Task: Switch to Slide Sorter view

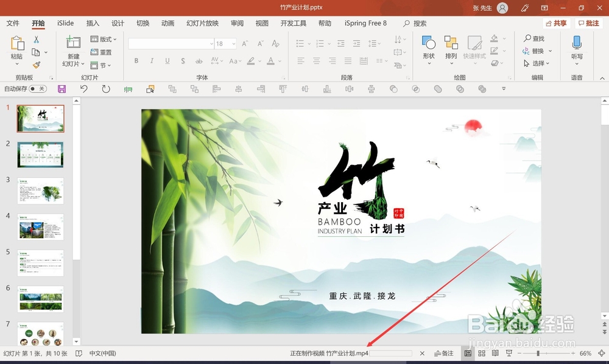Action: pos(482,353)
